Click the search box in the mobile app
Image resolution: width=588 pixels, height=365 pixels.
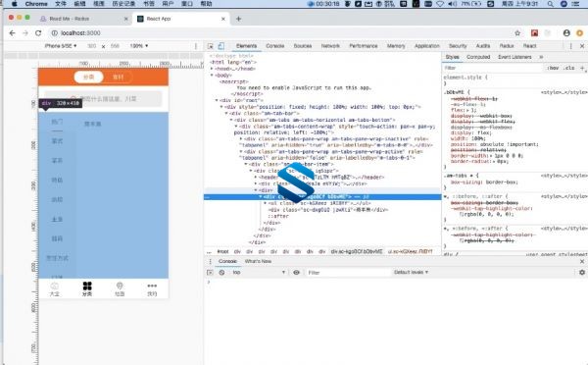click(104, 99)
